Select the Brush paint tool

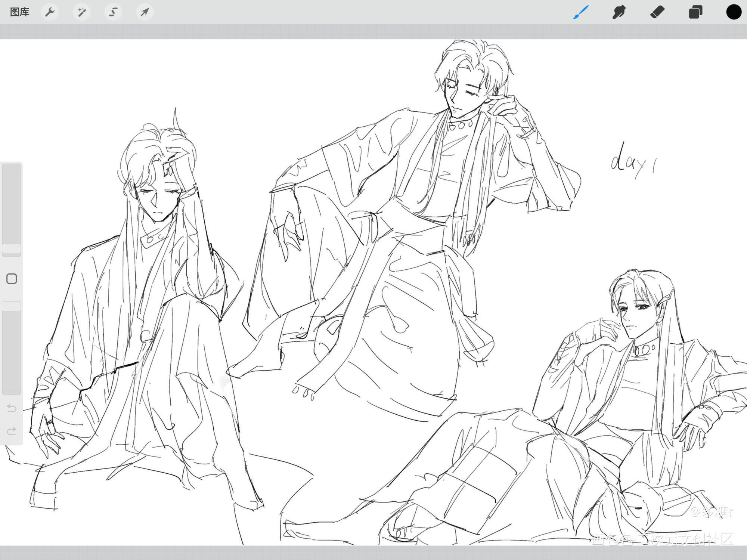pyautogui.click(x=581, y=12)
